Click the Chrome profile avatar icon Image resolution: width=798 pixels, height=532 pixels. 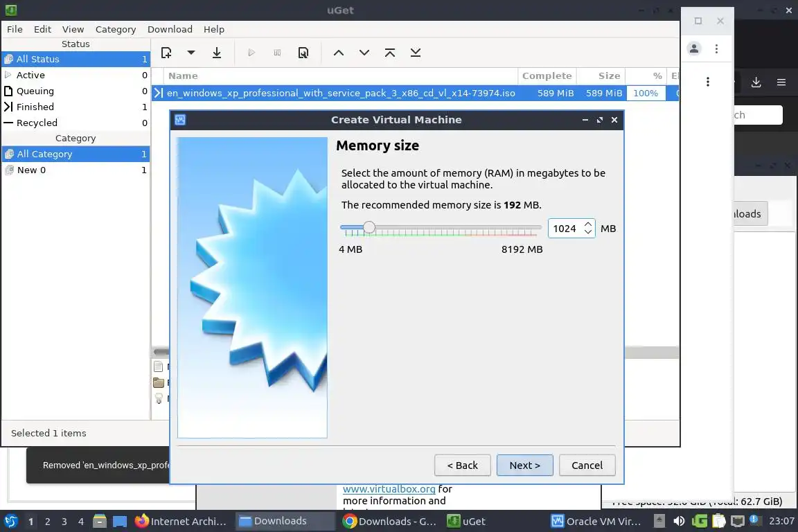click(x=693, y=49)
